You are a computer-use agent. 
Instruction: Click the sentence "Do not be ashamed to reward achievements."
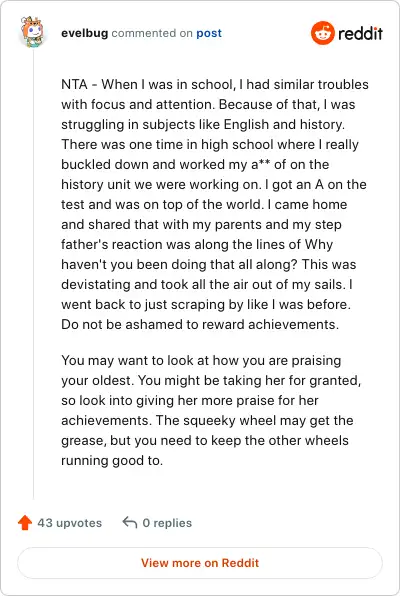[200, 325]
